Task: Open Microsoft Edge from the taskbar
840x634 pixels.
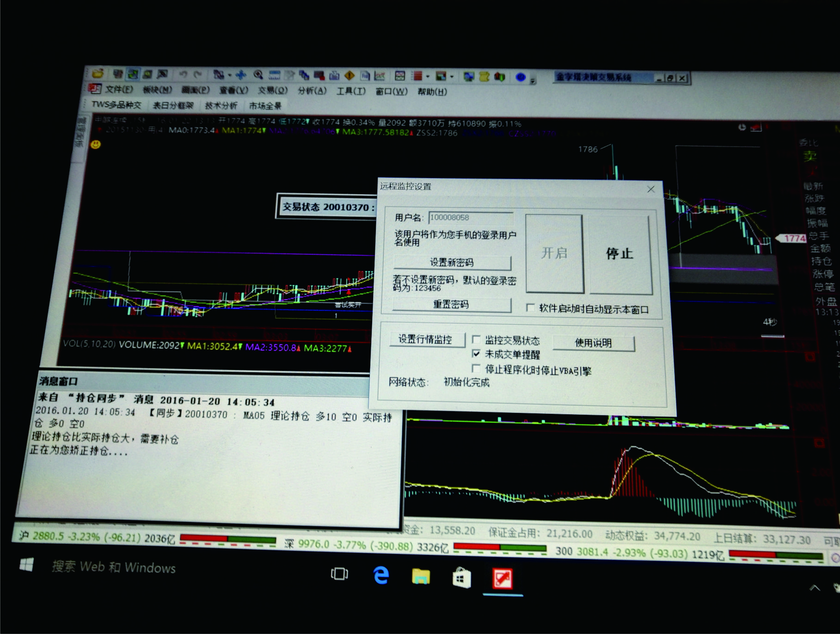Action: (380, 575)
